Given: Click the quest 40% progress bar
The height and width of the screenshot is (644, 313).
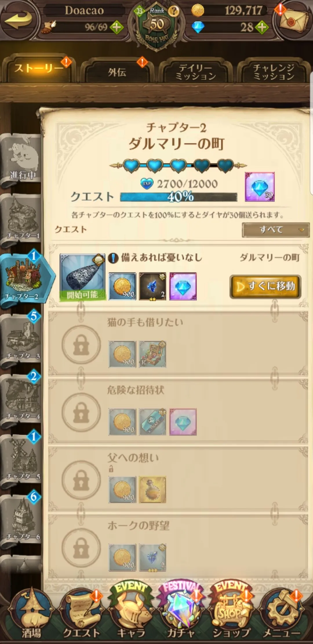Looking at the screenshot, I should click(x=179, y=197).
